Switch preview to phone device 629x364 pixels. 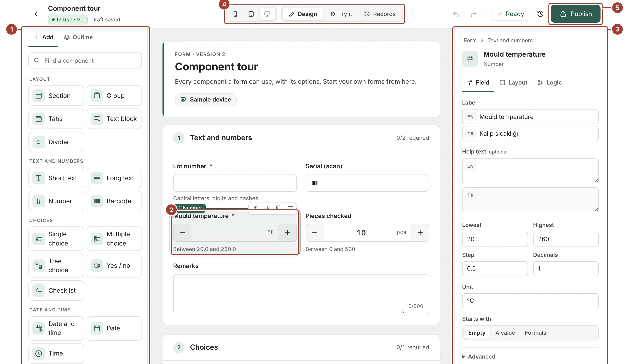(235, 14)
